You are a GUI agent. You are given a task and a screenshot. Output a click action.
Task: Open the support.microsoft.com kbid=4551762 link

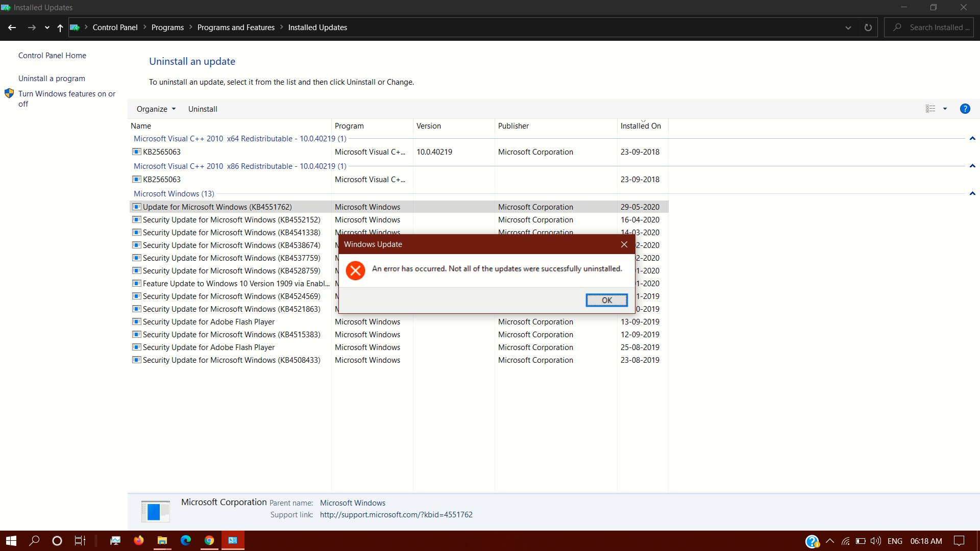point(396,515)
